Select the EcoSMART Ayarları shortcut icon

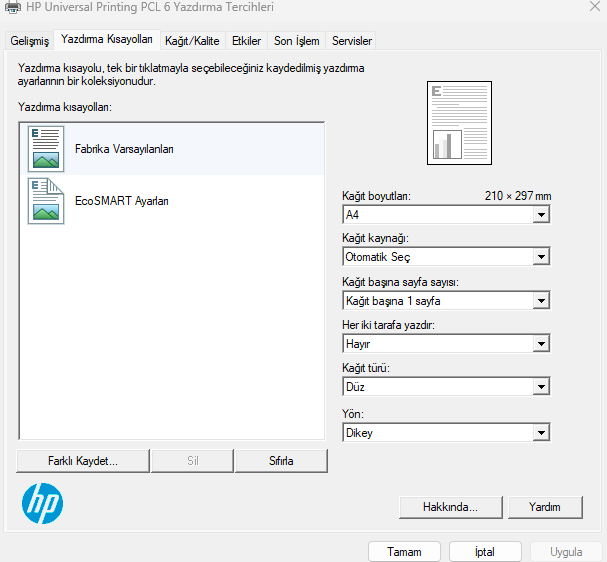pos(46,201)
